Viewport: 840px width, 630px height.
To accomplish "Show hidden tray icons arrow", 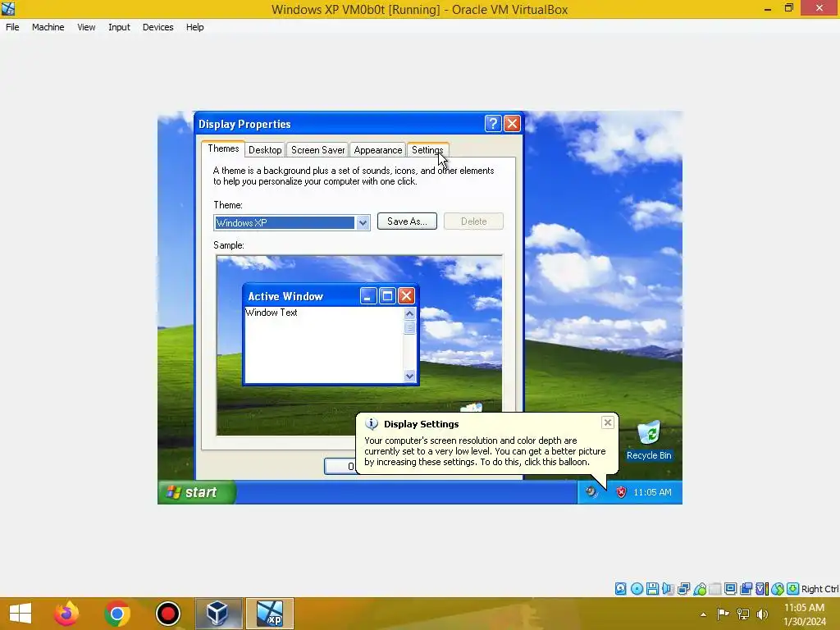I will pyautogui.click(x=703, y=614).
